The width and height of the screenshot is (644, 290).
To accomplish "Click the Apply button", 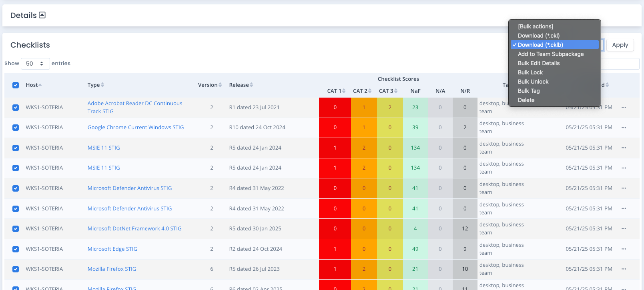I will pyautogui.click(x=620, y=45).
